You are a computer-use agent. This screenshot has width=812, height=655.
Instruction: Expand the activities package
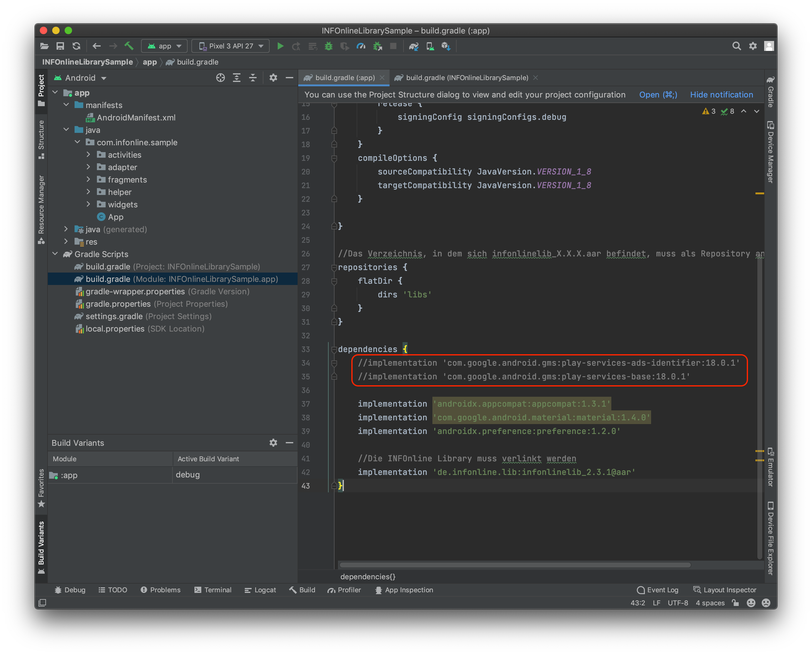[x=88, y=155]
